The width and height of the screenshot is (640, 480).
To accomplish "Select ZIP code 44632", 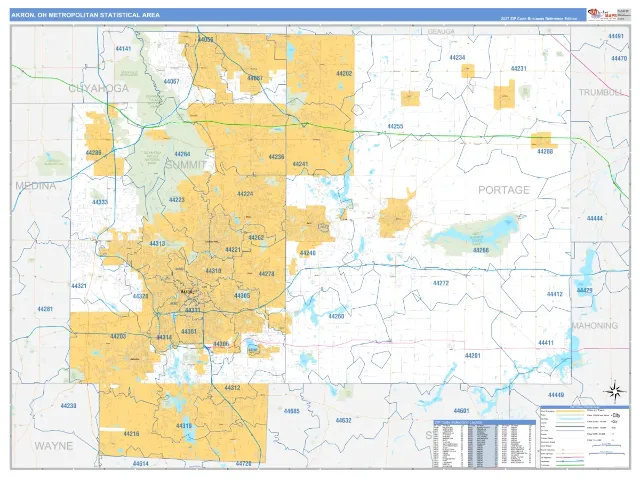I will 344,420.
